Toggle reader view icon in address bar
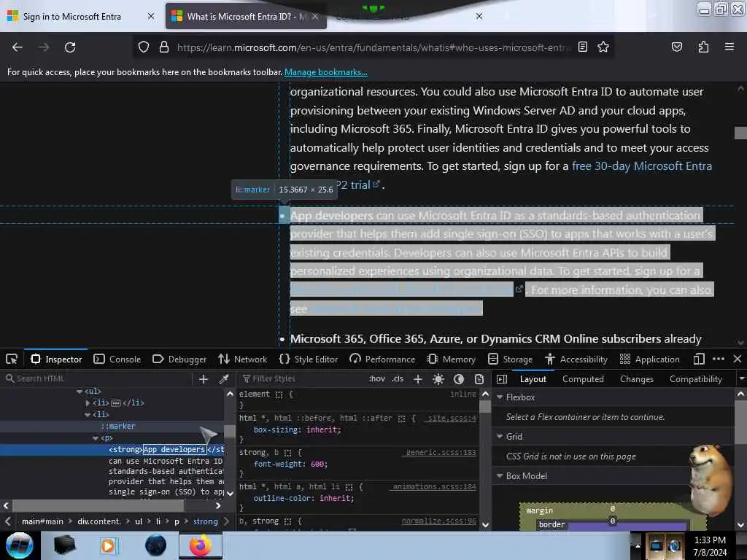 583,47
